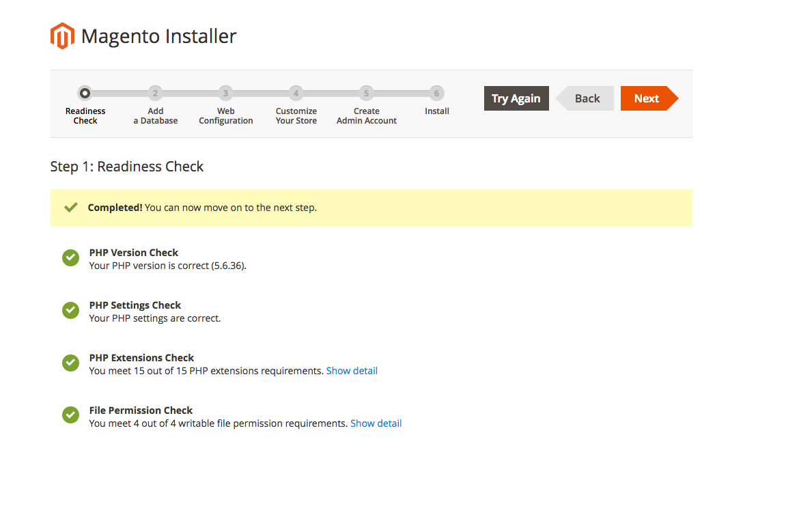
Task: Click the step 3 circle for Web Configuration
Action: [225, 93]
